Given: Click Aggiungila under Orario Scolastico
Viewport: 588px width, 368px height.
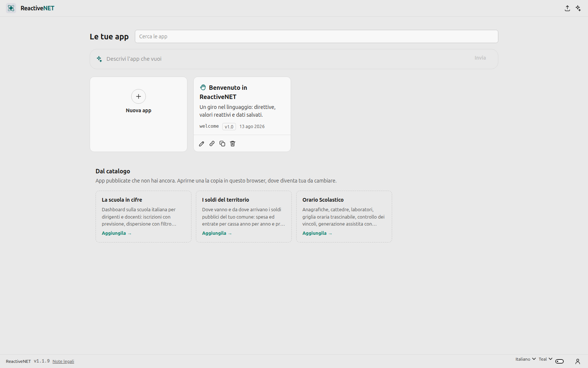Looking at the screenshot, I should tap(317, 233).
